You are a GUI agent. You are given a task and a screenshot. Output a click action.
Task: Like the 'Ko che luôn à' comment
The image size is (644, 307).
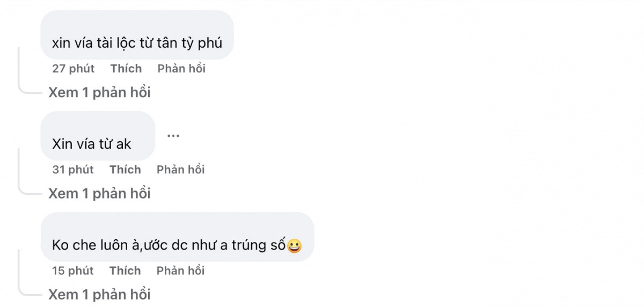pos(125,271)
